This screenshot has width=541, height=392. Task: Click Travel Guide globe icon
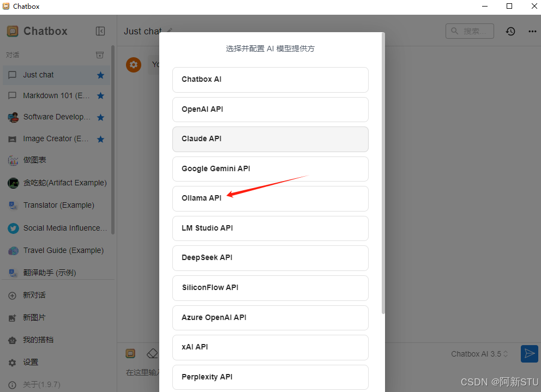13,251
